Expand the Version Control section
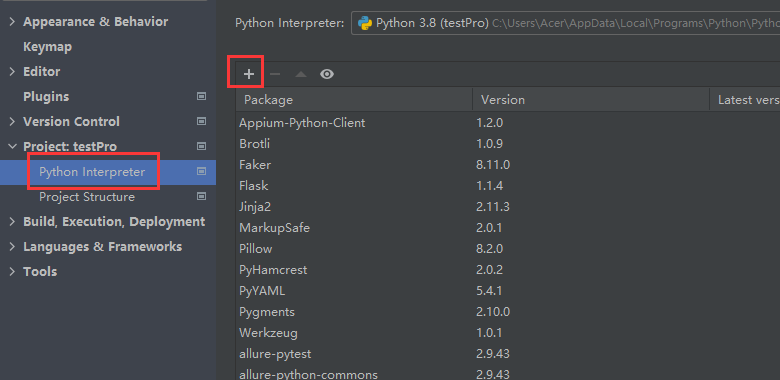Screen dimensions: 780x380 12,121
